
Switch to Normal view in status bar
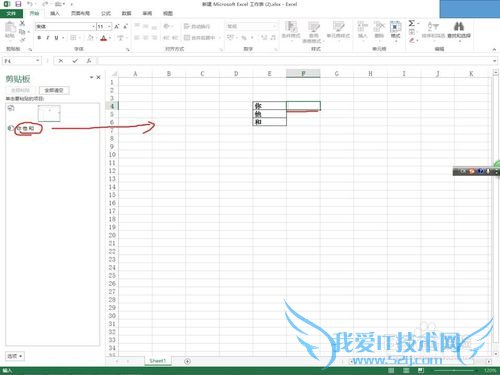(391, 370)
